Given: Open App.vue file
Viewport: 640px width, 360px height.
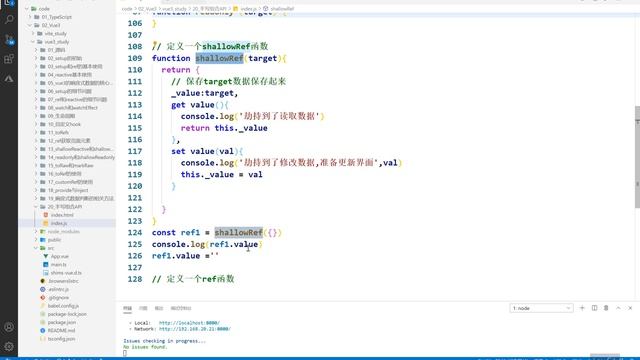Looking at the screenshot, I should [60, 256].
